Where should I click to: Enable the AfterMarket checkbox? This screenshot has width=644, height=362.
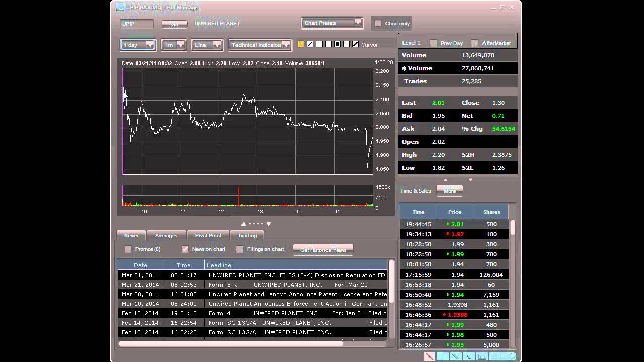click(x=474, y=43)
